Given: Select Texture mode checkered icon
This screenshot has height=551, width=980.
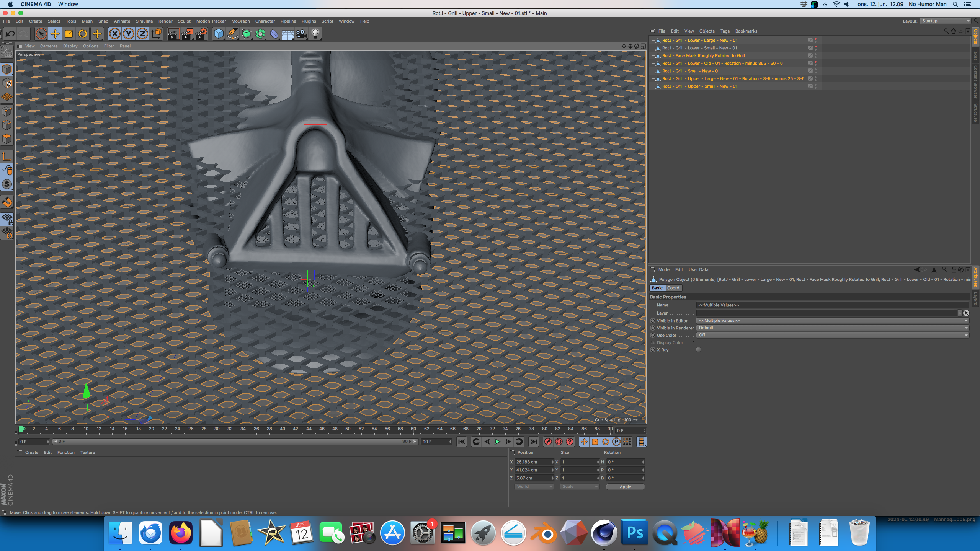Looking at the screenshot, I should coord(7,83).
